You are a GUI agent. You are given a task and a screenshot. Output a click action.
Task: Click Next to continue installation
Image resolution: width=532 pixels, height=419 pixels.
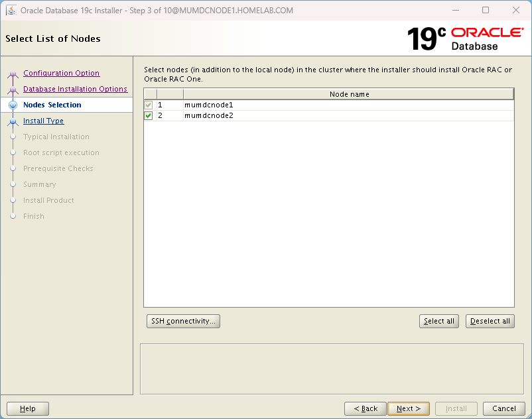[x=408, y=409]
